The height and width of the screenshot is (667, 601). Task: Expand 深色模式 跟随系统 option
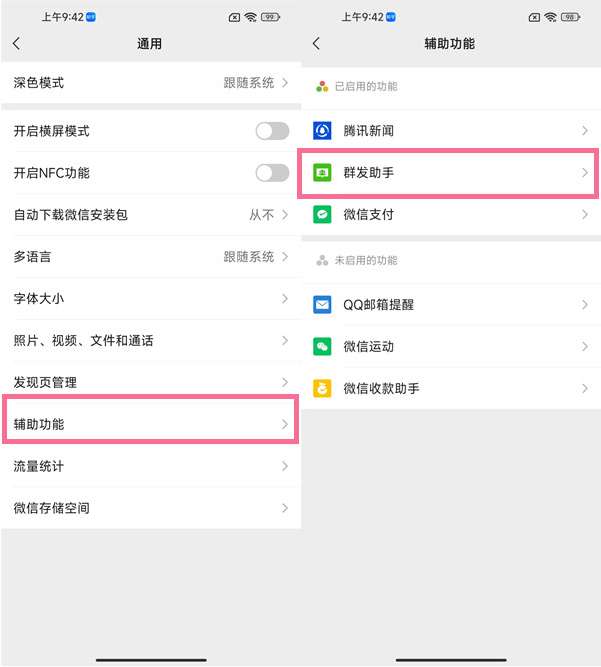pyautogui.click(x=255, y=83)
